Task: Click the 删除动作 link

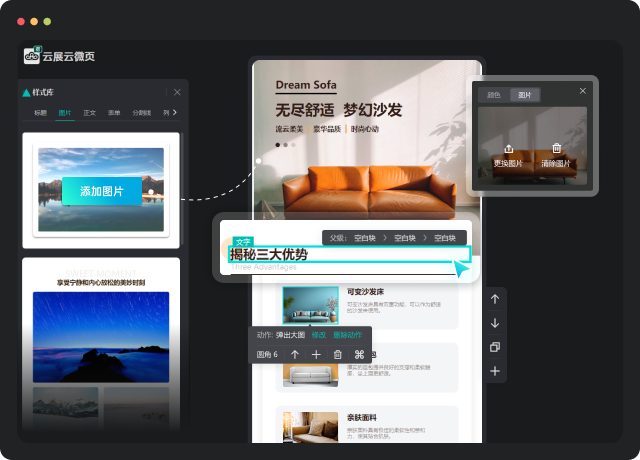Action: 350,335
